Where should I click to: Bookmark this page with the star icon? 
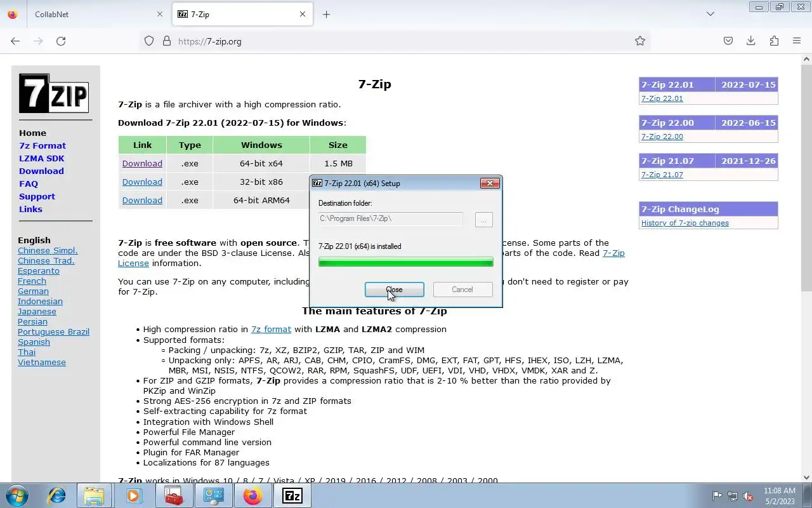click(x=640, y=41)
